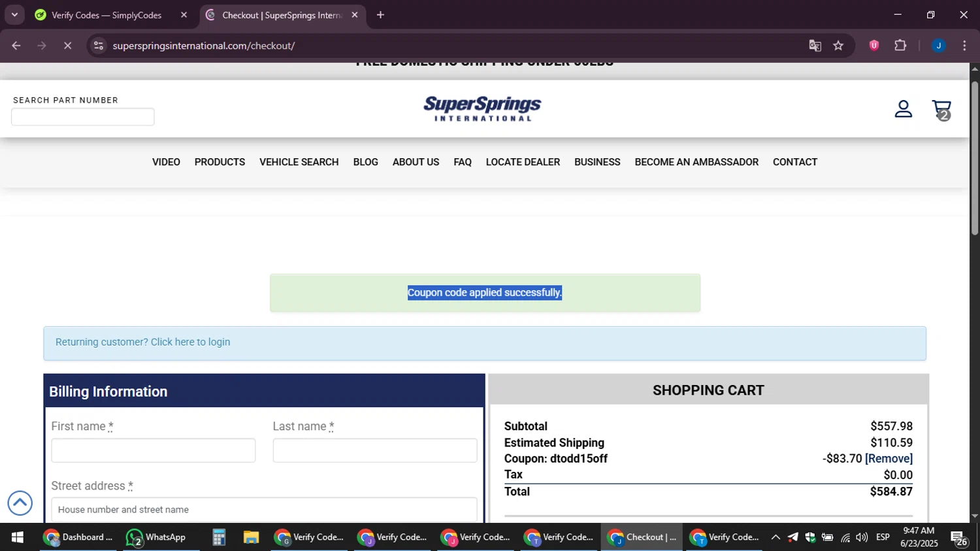Screen dimensions: 980x551
Task: Open the shopping cart icon
Action: point(941,110)
